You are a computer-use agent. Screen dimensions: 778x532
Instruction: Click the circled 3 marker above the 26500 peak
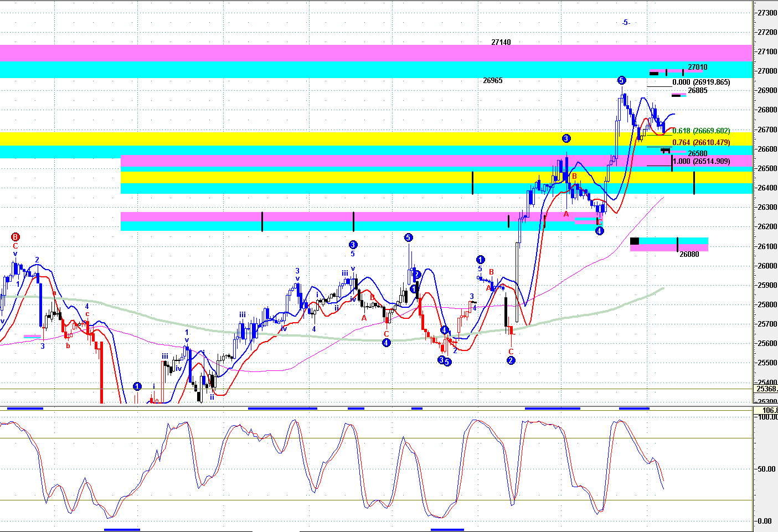point(566,138)
